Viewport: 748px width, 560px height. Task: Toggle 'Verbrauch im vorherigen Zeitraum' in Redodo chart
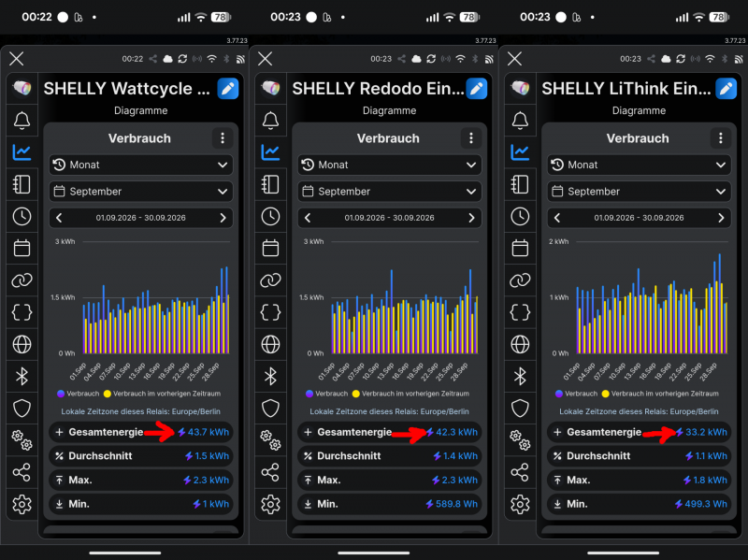410,394
